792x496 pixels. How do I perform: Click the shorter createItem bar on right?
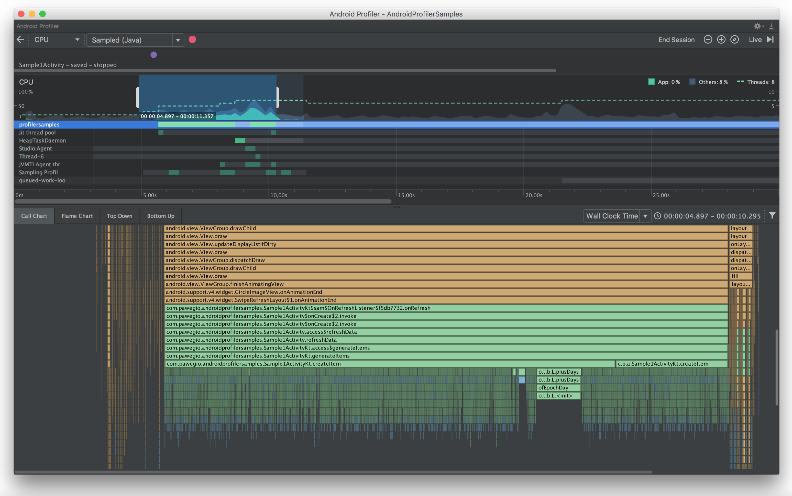pyautogui.click(x=671, y=364)
